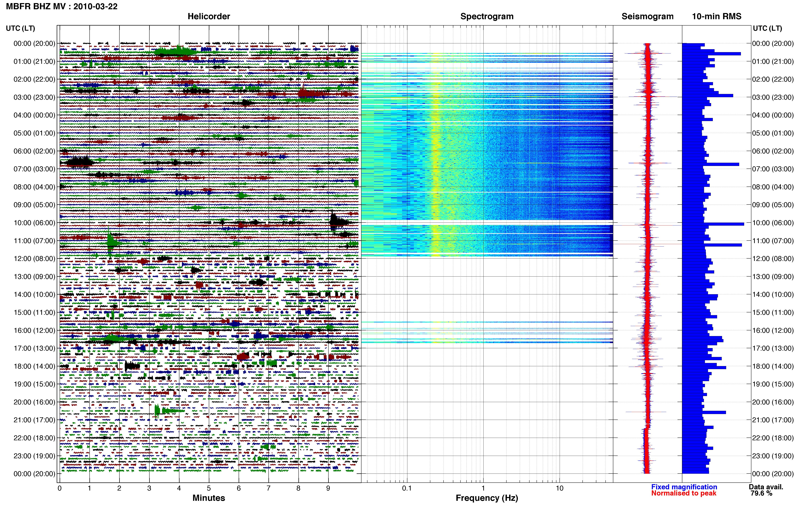The image size is (812, 508).
Task: Click Helicorder-side time label '18:00 (14:00)'
Action: click(34, 366)
